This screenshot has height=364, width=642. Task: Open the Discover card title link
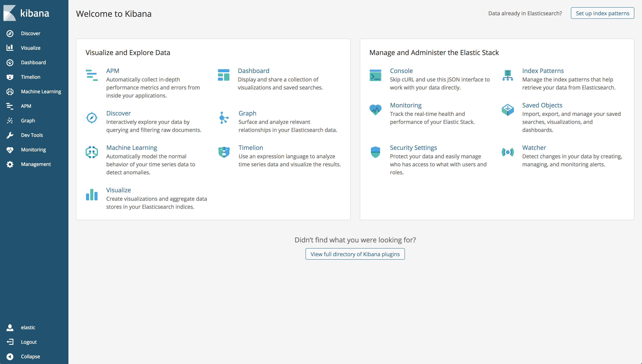click(x=119, y=113)
